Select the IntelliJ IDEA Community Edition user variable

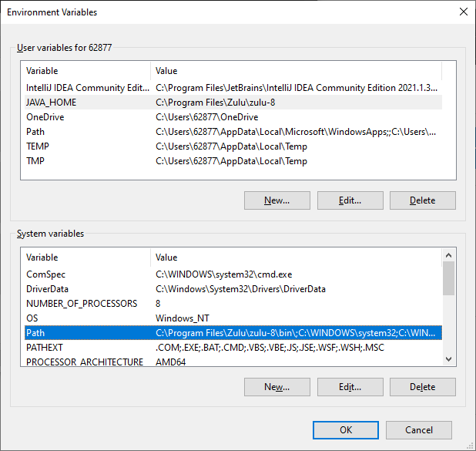pos(233,88)
